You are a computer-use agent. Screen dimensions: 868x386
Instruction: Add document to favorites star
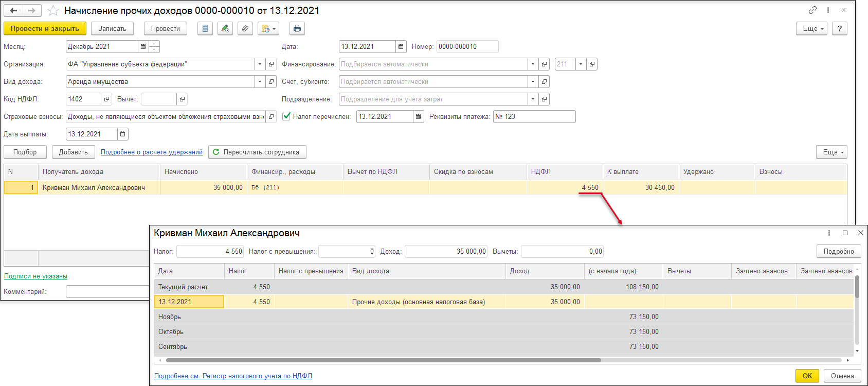coord(53,10)
